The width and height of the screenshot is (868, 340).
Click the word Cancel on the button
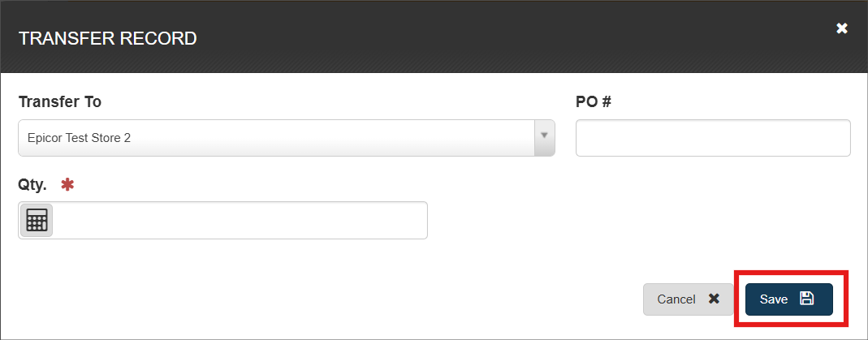676,299
